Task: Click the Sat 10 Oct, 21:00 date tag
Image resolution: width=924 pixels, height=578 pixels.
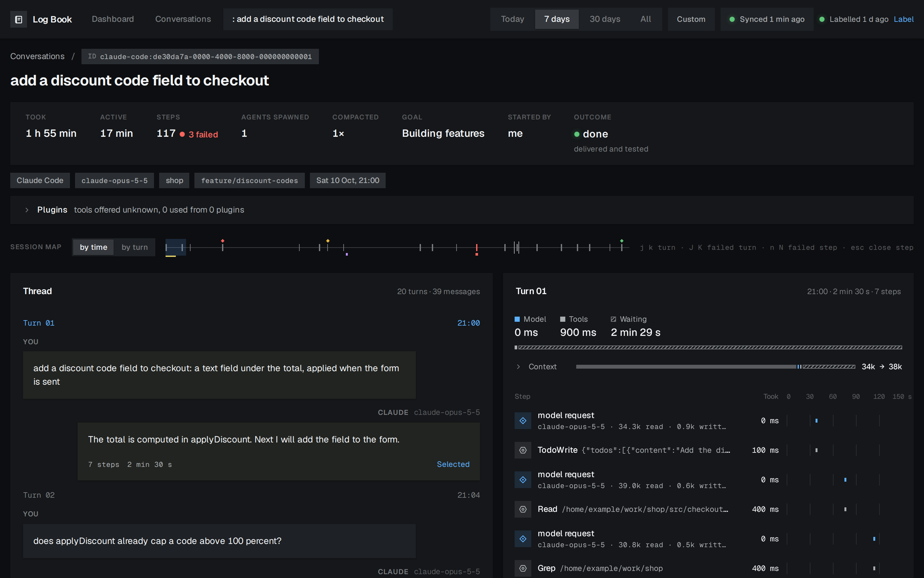Action: 347,180
